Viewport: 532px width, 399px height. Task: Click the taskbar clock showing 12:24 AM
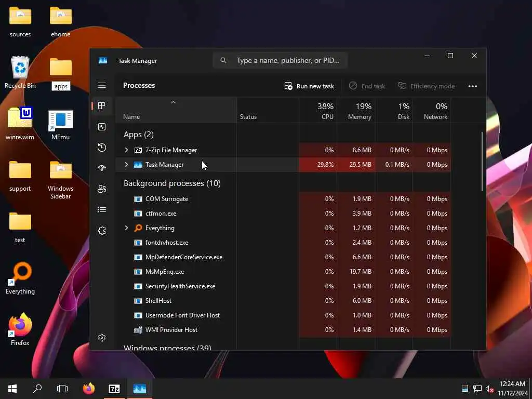click(512, 389)
